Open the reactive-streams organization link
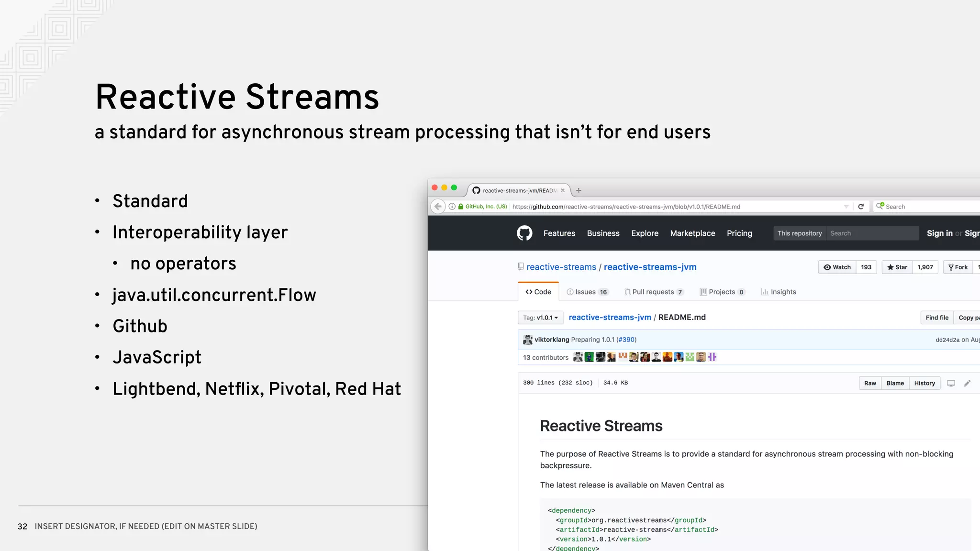The image size is (980, 551). click(561, 267)
